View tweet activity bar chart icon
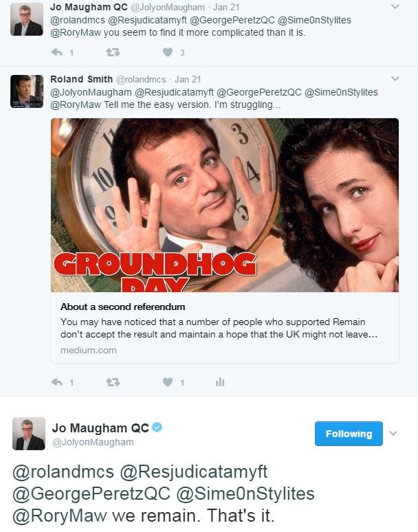The image size is (418, 532). 220,382
